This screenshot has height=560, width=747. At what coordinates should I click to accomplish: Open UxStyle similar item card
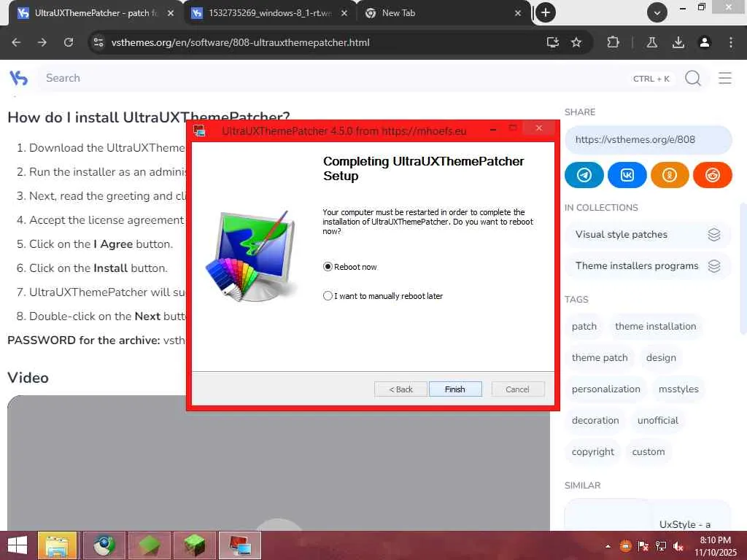tap(648, 515)
